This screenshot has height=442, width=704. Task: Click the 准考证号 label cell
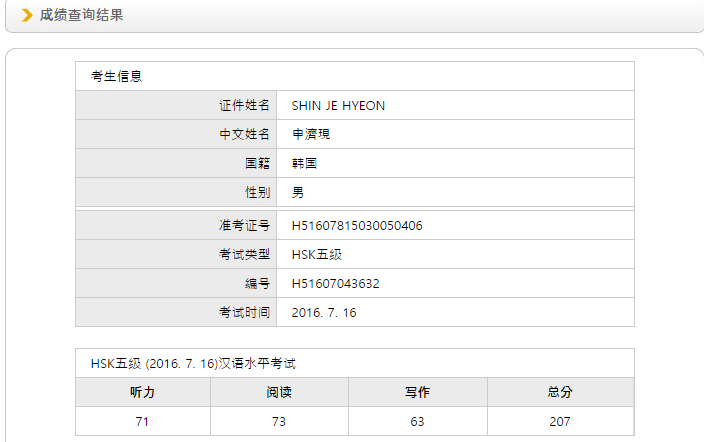click(x=176, y=225)
